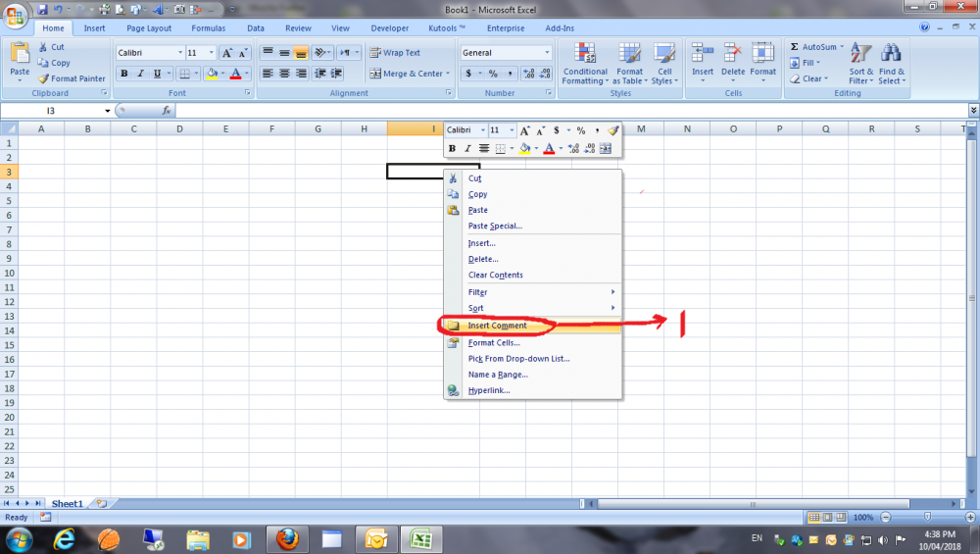
Task: Open the Name Box dropdown arrow
Action: point(108,111)
